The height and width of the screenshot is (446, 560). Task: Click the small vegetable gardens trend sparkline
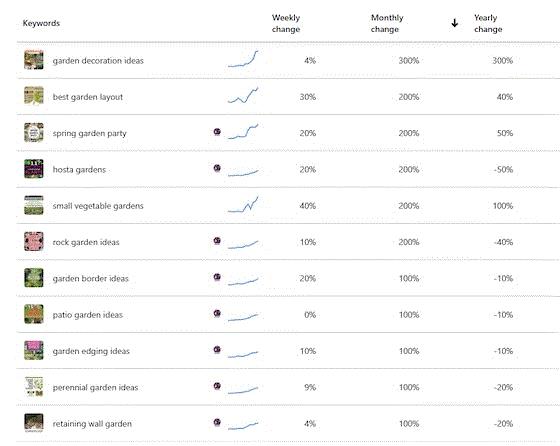tap(243, 204)
